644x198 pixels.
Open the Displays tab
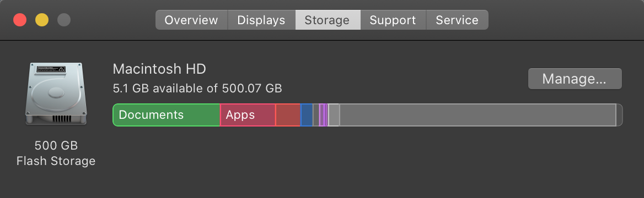click(x=261, y=20)
